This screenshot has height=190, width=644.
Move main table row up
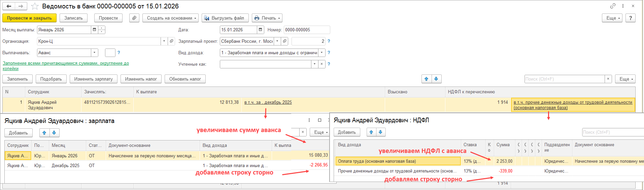[x=427, y=79]
